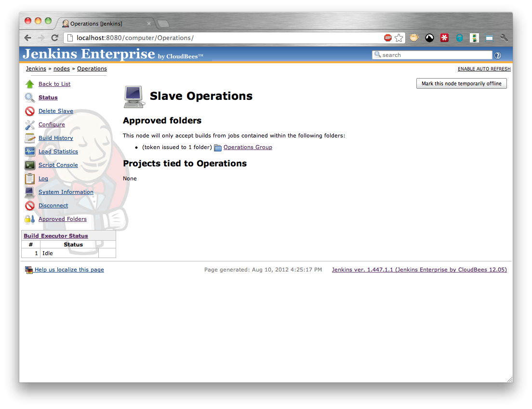Open the Back to List link
This screenshot has height=409, width=532.
[x=54, y=84]
